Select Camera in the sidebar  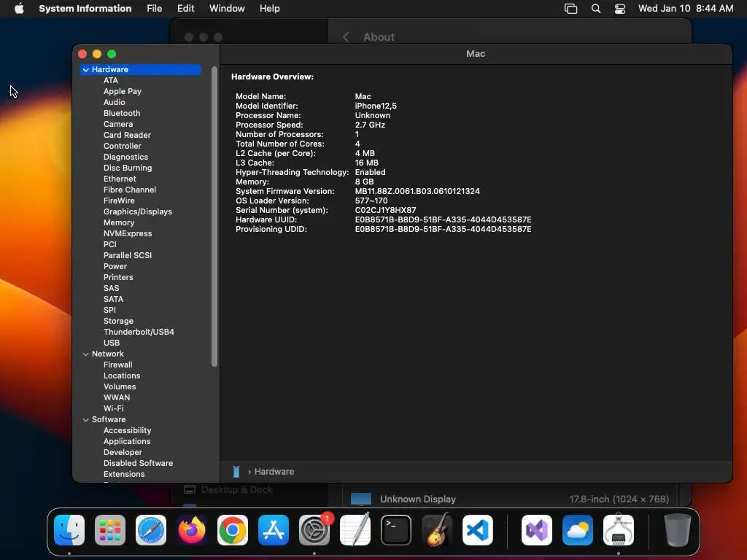point(118,124)
